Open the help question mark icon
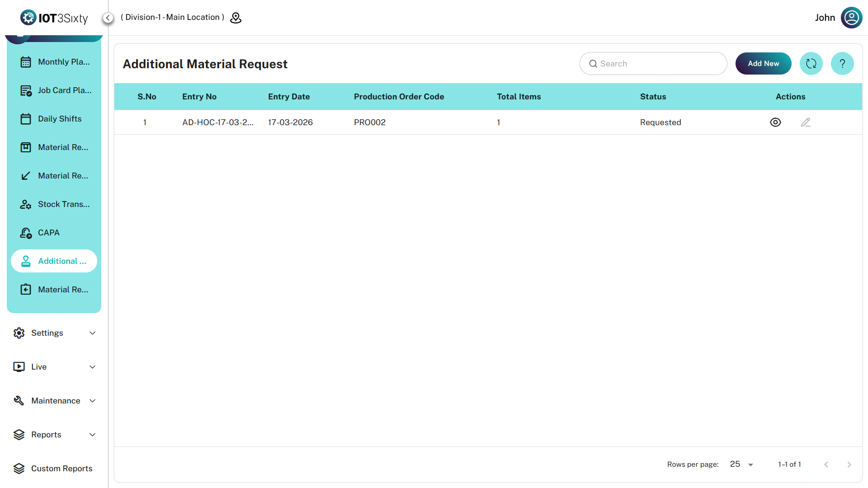This screenshot has width=868, height=488. pyautogui.click(x=842, y=64)
